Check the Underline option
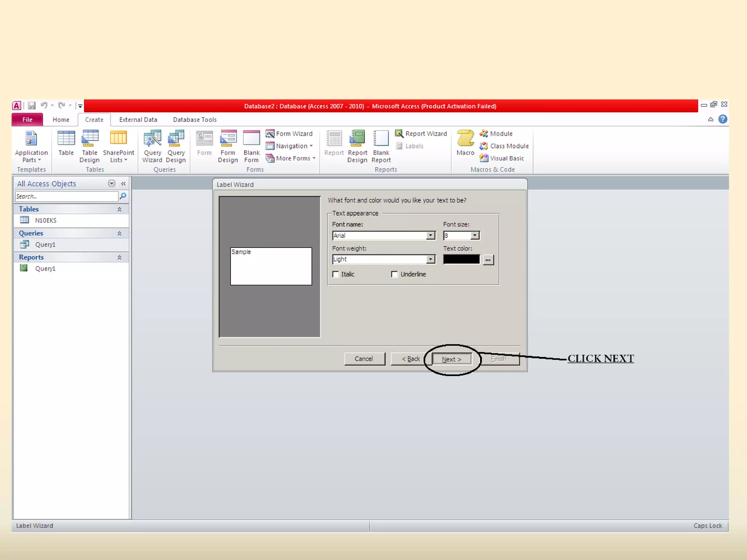747x560 pixels. [x=394, y=274]
